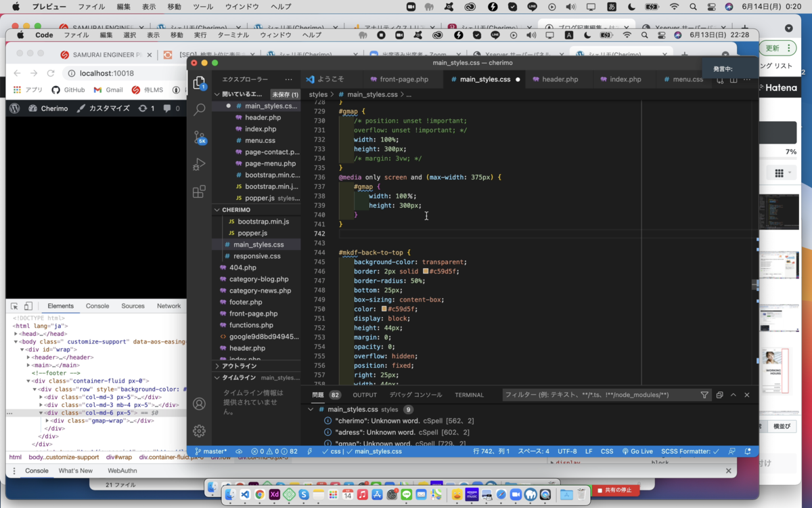Close the DevTools drawer with the X

pyautogui.click(x=729, y=471)
